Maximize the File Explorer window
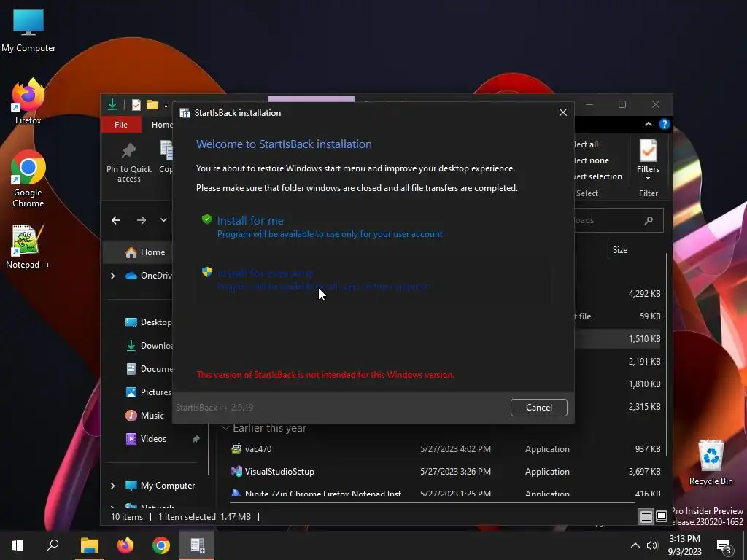This screenshot has height=560, width=747. (622, 104)
